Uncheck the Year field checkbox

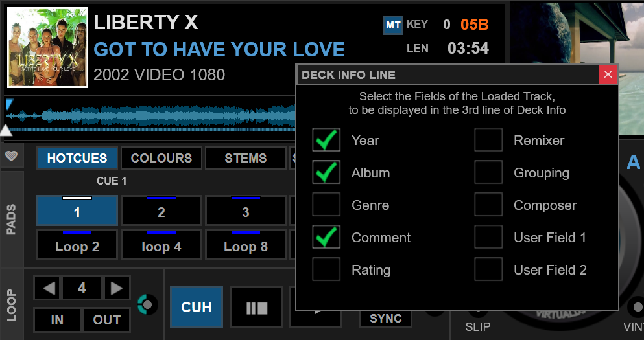(326, 140)
